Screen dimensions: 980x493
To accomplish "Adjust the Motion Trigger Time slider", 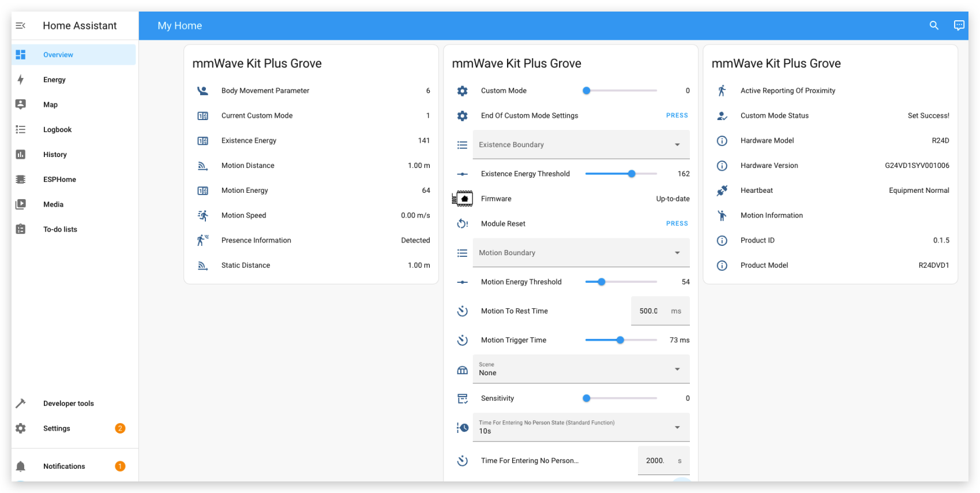I will (621, 340).
